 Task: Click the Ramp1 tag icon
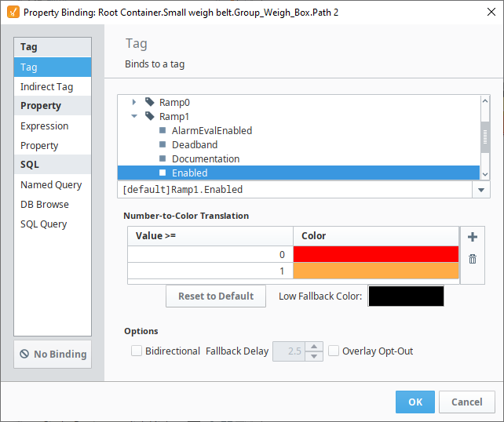[x=150, y=116]
